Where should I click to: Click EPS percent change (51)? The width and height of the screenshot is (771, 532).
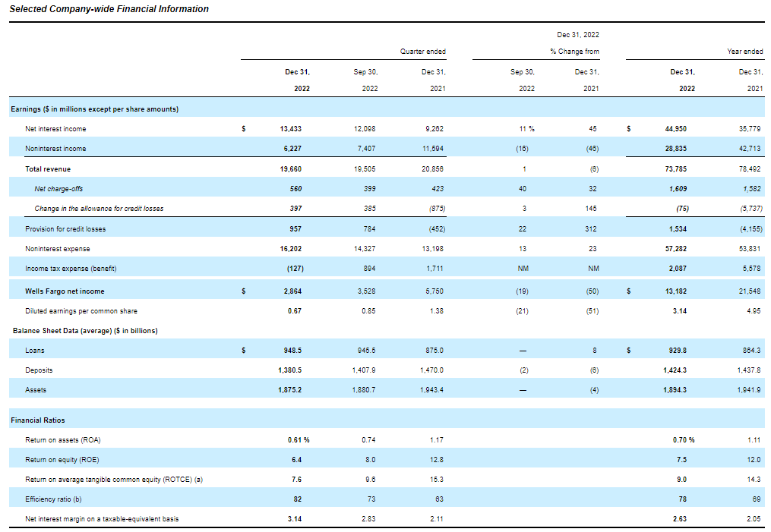coord(592,311)
